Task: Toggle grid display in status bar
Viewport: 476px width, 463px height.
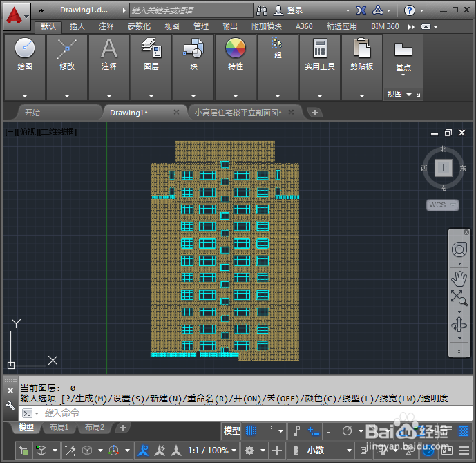Action: [251, 431]
